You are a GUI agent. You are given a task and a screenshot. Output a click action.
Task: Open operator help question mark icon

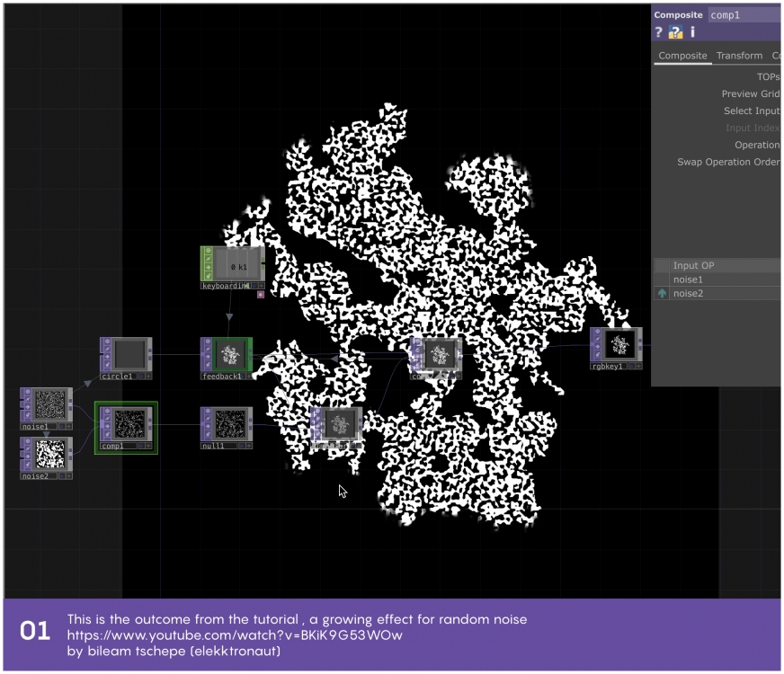[659, 32]
